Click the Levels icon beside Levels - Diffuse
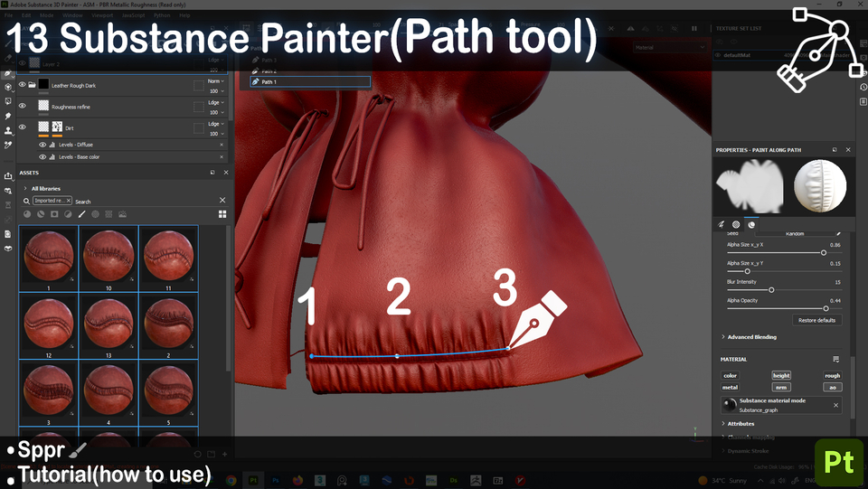Image resolution: width=868 pixels, height=489 pixels. pos(52,145)
